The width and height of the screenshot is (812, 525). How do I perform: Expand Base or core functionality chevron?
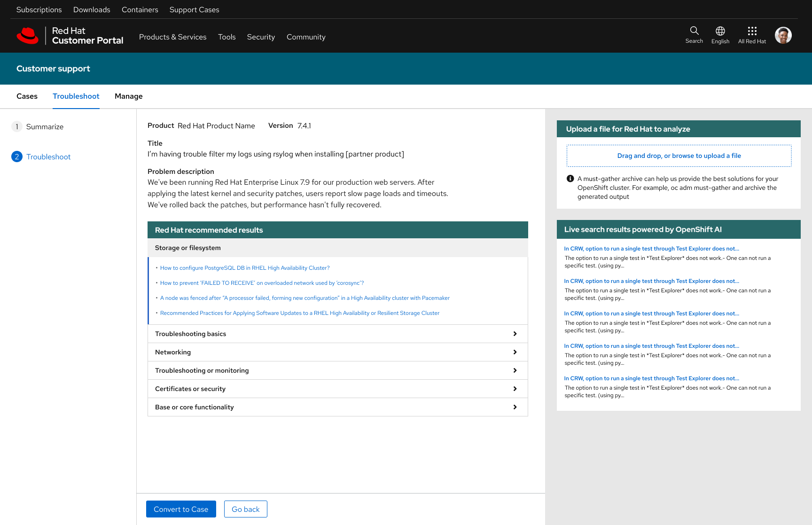[515, 407]
